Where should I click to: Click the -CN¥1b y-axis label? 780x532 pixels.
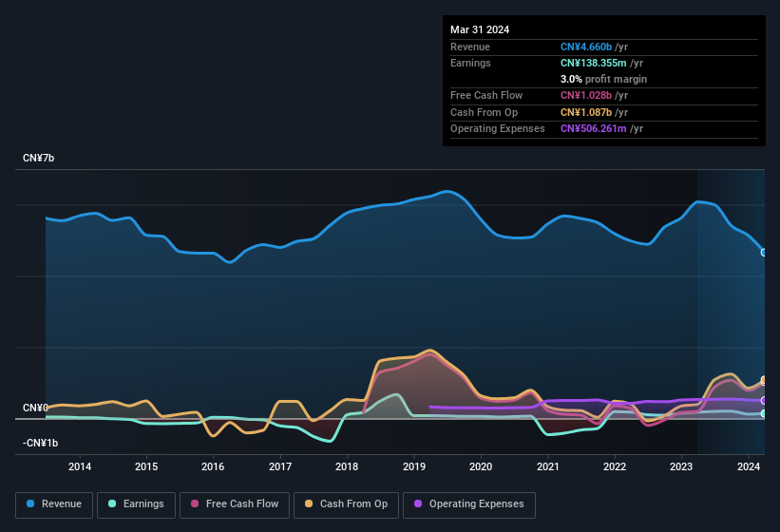point(40,443)
